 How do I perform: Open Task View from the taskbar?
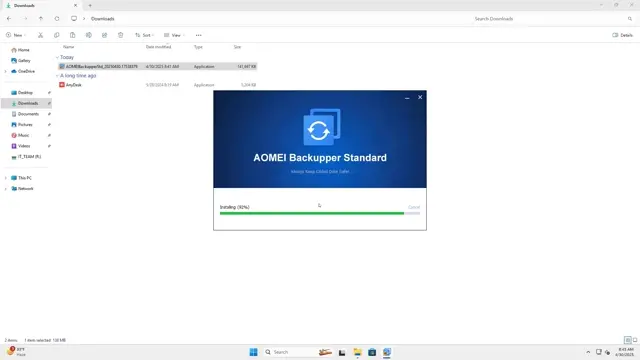click(x=342, y=352)
